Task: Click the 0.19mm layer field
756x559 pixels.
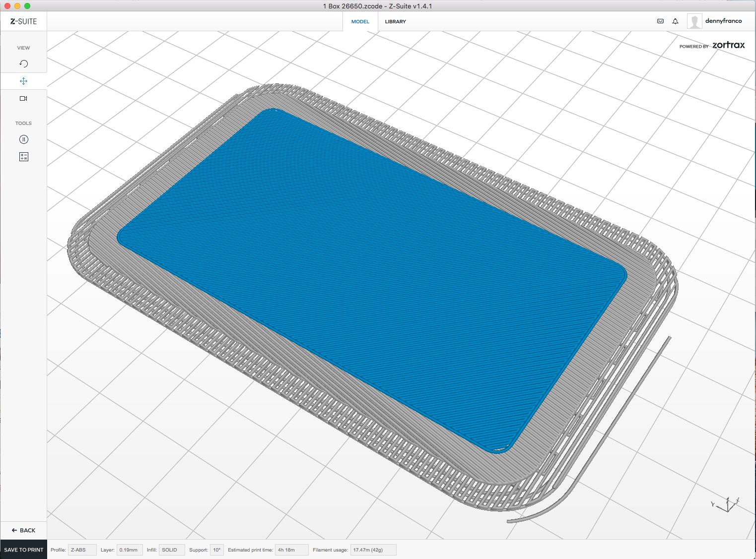Action: pyautogui.click(x=130, y=550)
